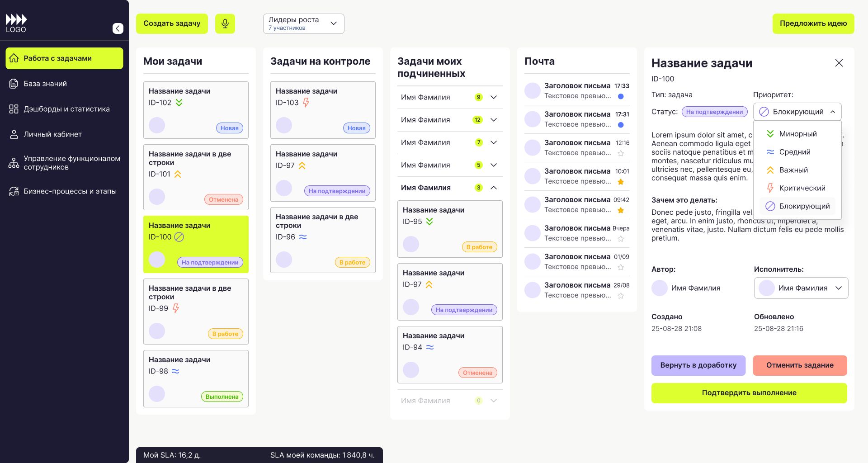Click the blocking priority icon on ID-100
This screenshot has height=463, width=868.
[x=179, y=237]
